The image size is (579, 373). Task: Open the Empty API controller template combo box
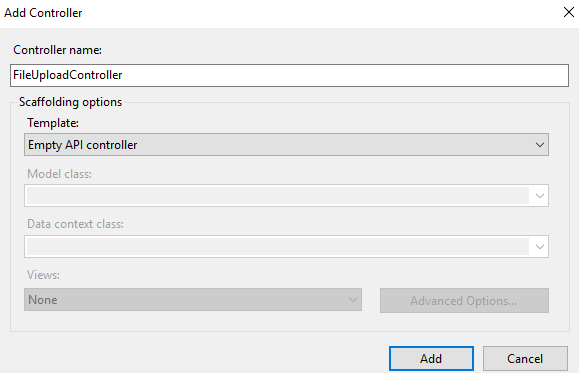click(287, 145)
